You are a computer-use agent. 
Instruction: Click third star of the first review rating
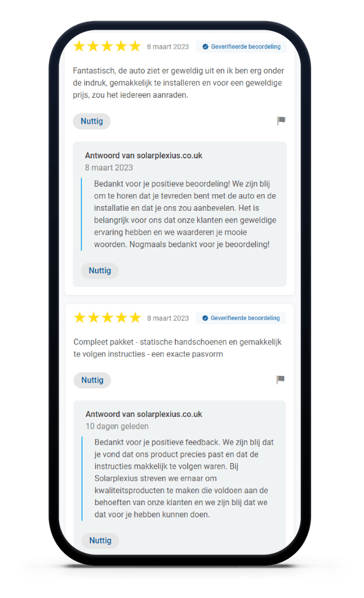[x=107, y=46]
